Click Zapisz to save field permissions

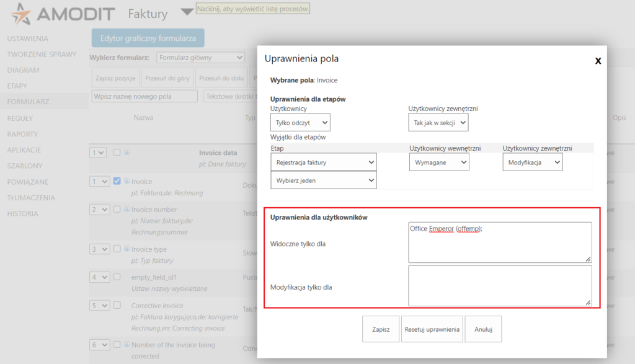point(380,329)
